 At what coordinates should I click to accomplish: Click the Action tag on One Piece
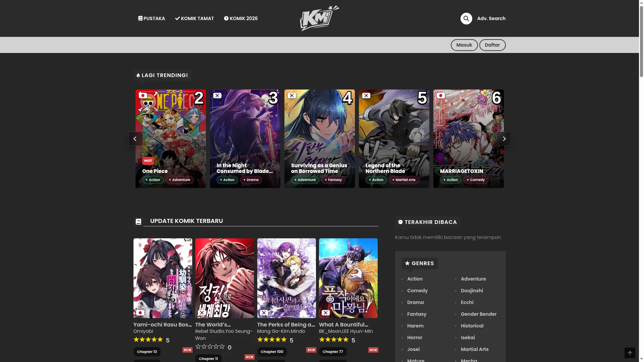tap(153, 180)
